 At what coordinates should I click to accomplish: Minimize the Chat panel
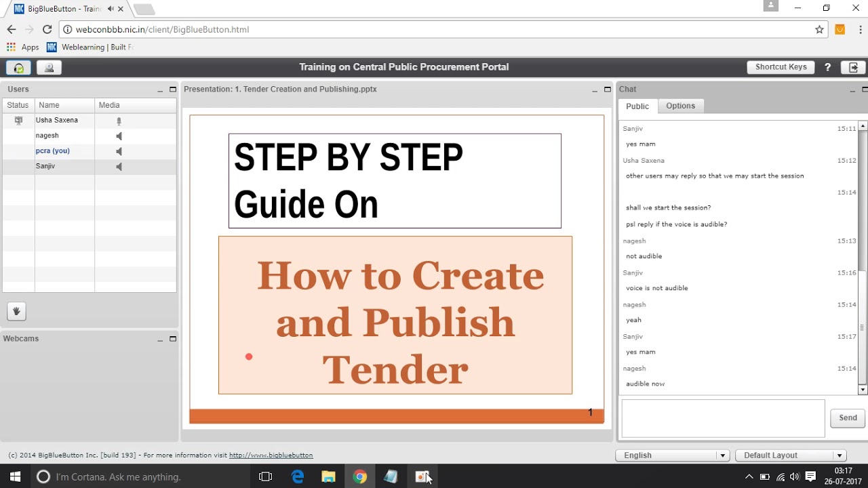click(853, 89)
